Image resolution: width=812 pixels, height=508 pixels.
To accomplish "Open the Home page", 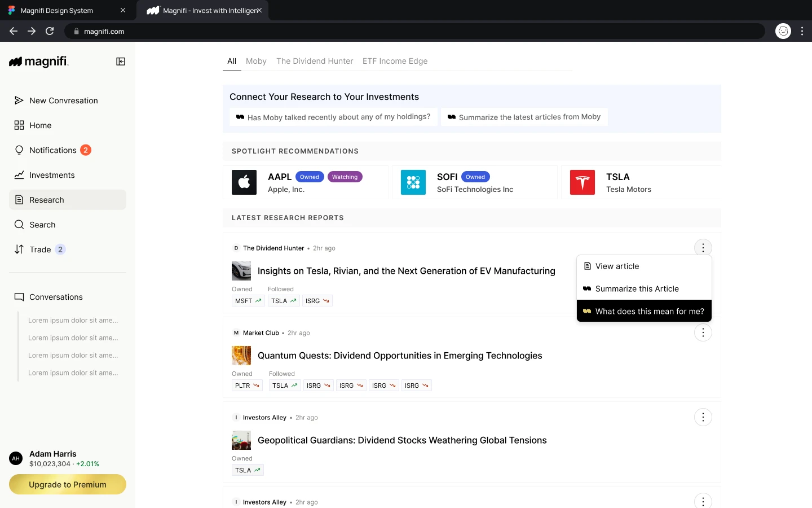I will 68,125.
